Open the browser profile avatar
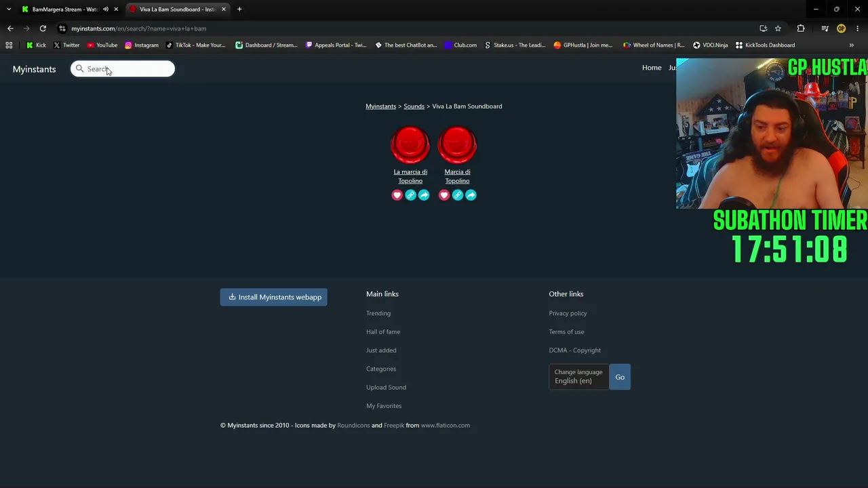 (x=842, y=28)
